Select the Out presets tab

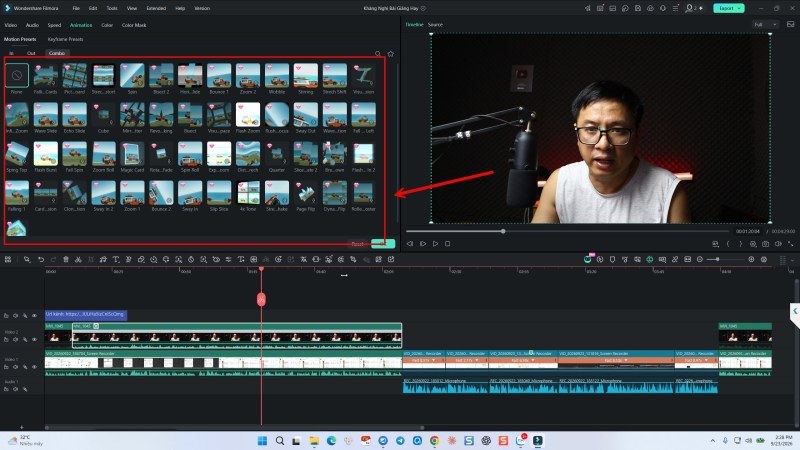[x=31, y=53]
